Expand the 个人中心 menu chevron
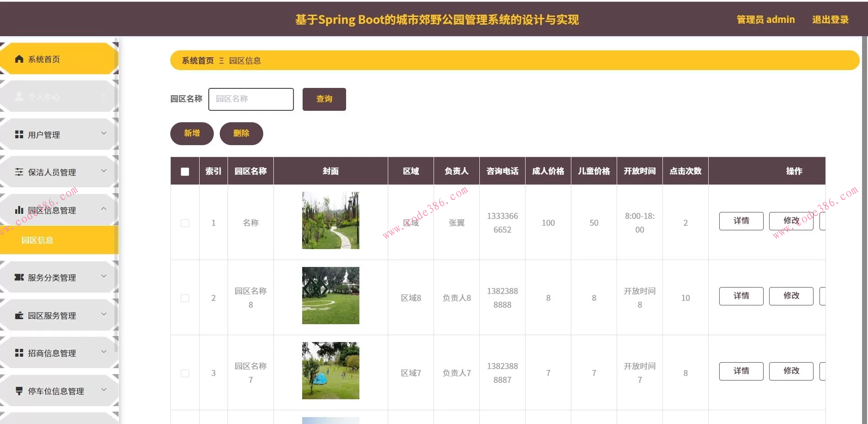The image size is (868, 424). click(x=104, y=95)
